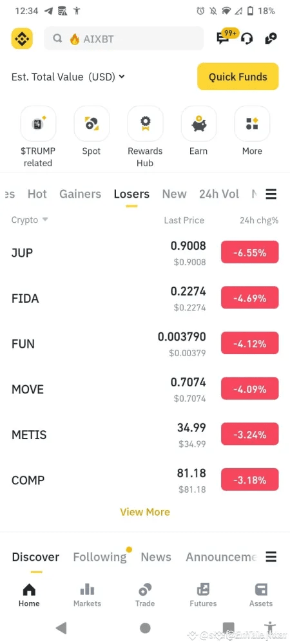
Task: Open the chat messages icon with 99+ badge
Action: pos(225,37)
